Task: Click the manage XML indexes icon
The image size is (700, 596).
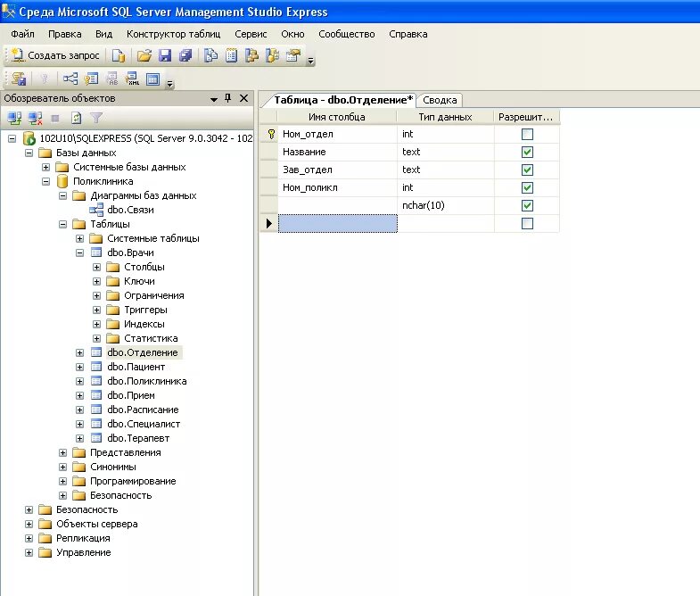Action: coord(132,79)
